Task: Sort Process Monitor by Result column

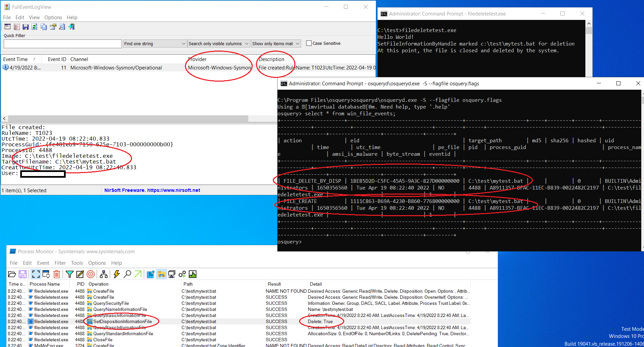Action: point(286,284)
